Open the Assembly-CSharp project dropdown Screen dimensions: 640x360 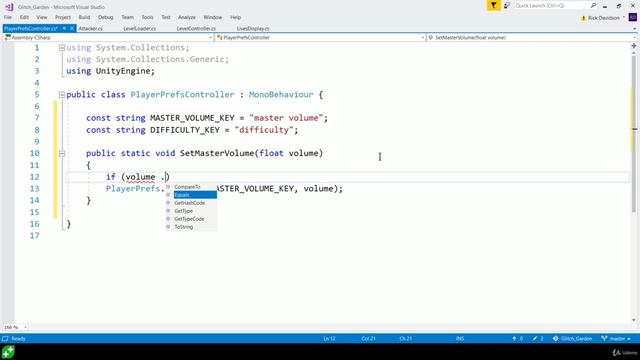coord(211,38)
